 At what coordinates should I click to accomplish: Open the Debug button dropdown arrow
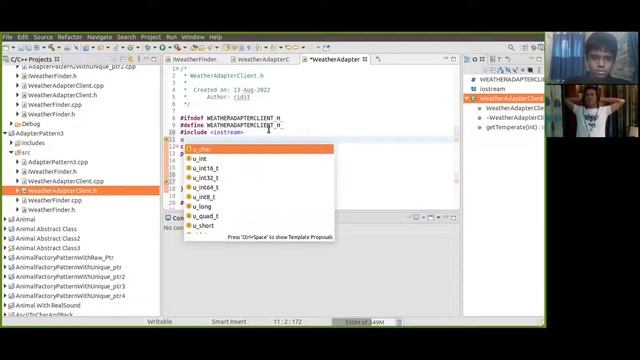[155, 48]
